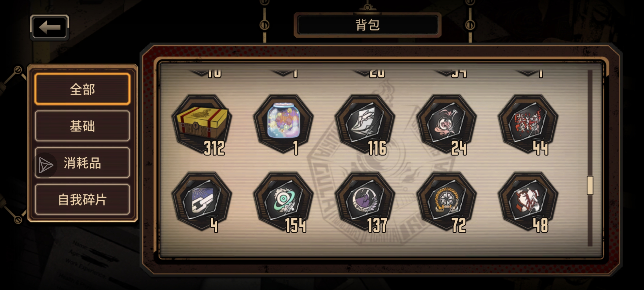
Task: Select the rose flask shard with count 24
Action: (x=447, y=124)
